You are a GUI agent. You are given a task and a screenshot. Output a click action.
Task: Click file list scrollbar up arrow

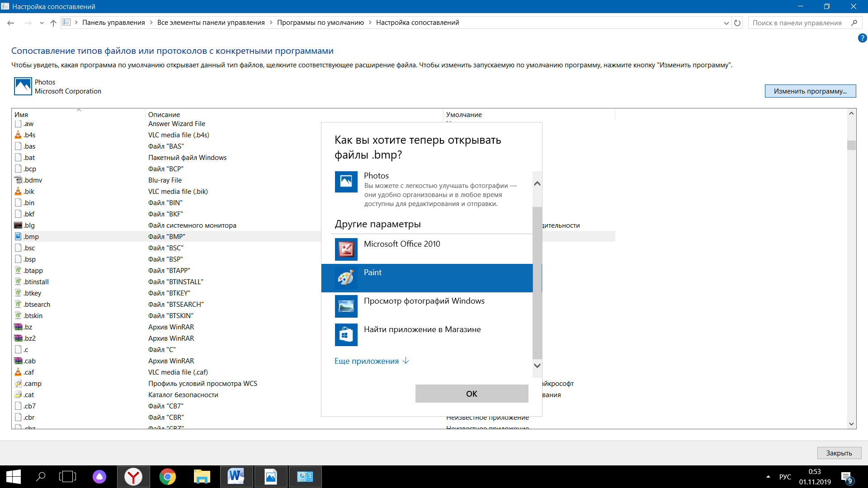tap(851, 113)
